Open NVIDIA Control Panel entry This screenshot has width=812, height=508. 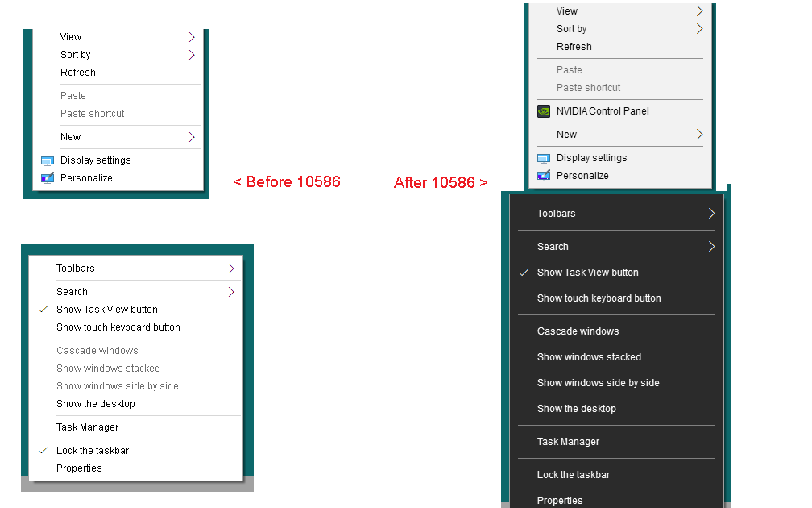pos(603,111)
